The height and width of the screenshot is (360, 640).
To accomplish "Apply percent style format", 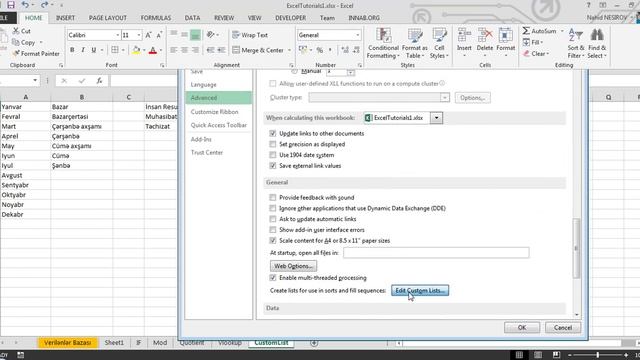I will [x=320, y=50].
